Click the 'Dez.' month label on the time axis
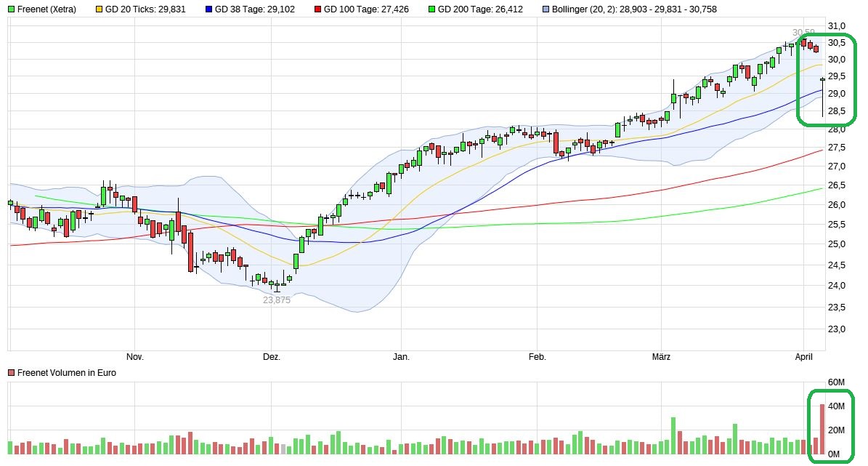This screenshot has height=466, width=868. click(x=271, y=357)
